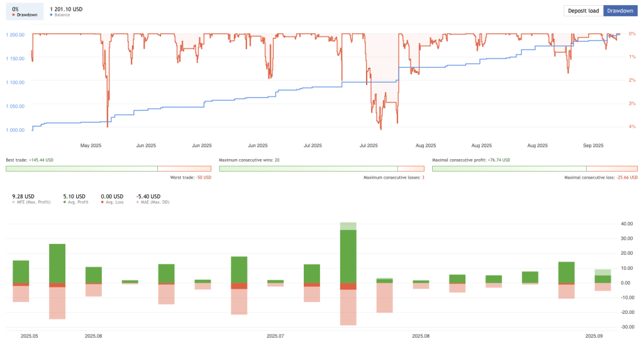The image size is (644, 344).
Task: Click the Maximum consecutive losses red segment
Action: tap(411, 168)
